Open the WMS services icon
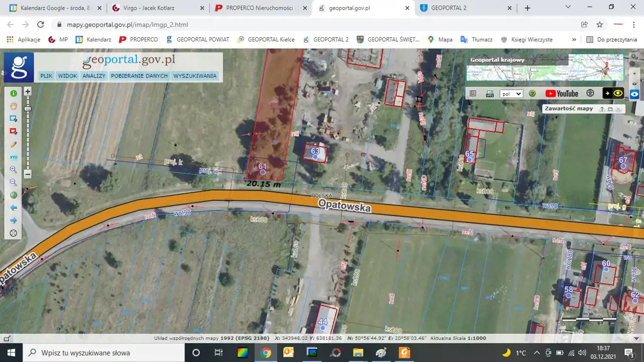644x362 pixels. [x=490, y=94]
